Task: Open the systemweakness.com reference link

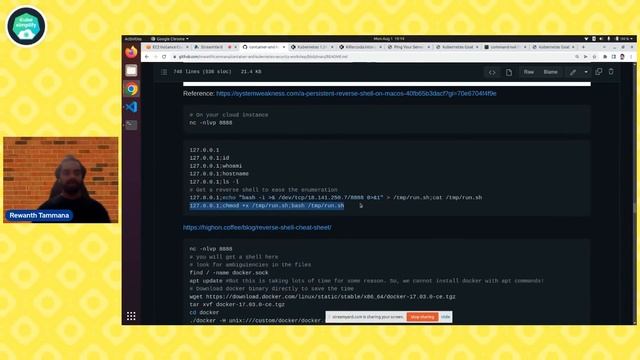Action: tap(356, 93)
